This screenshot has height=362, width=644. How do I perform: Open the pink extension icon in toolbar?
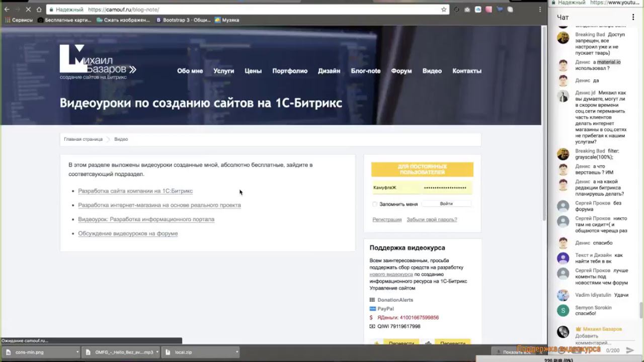coord(489,10)
